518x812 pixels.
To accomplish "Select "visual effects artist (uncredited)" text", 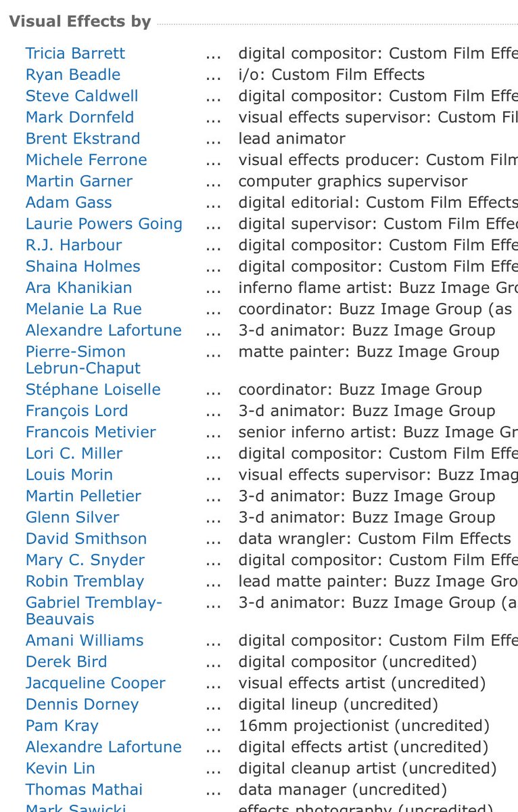I will [x=362, y=683].
